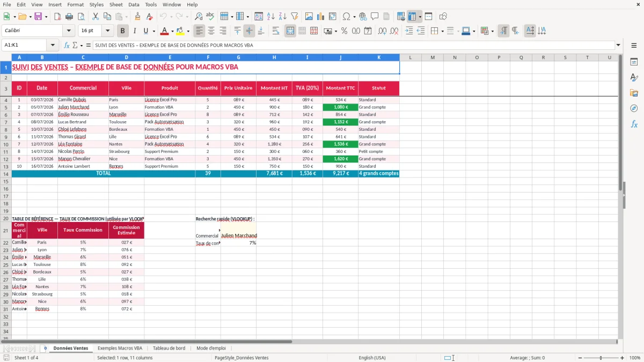Merge and center cells
This screenshot has height=362, width=644.
290,31
